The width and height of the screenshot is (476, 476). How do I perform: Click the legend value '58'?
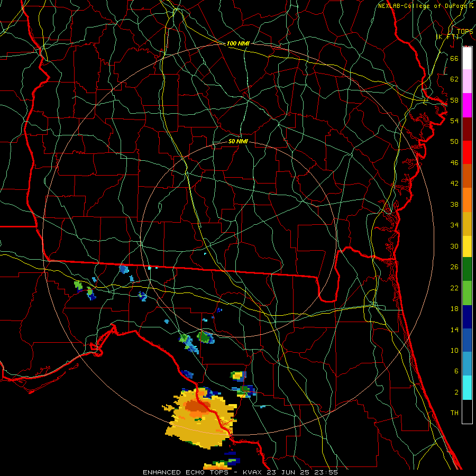[x=454, y=100]
